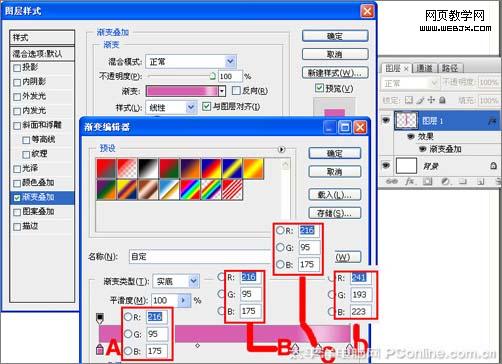Uncheck the 渐变叠加 gradient overlay checkbox
The width and height of the screenshot is (502, 364).
17,198
